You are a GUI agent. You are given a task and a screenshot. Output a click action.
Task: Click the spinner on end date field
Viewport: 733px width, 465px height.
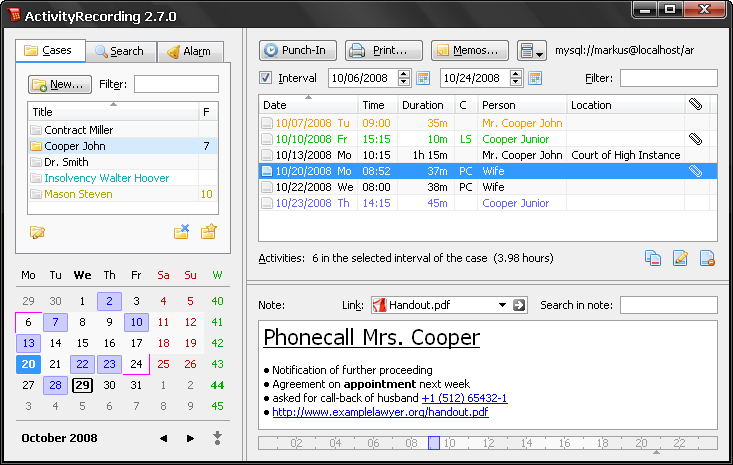[516, 78]
